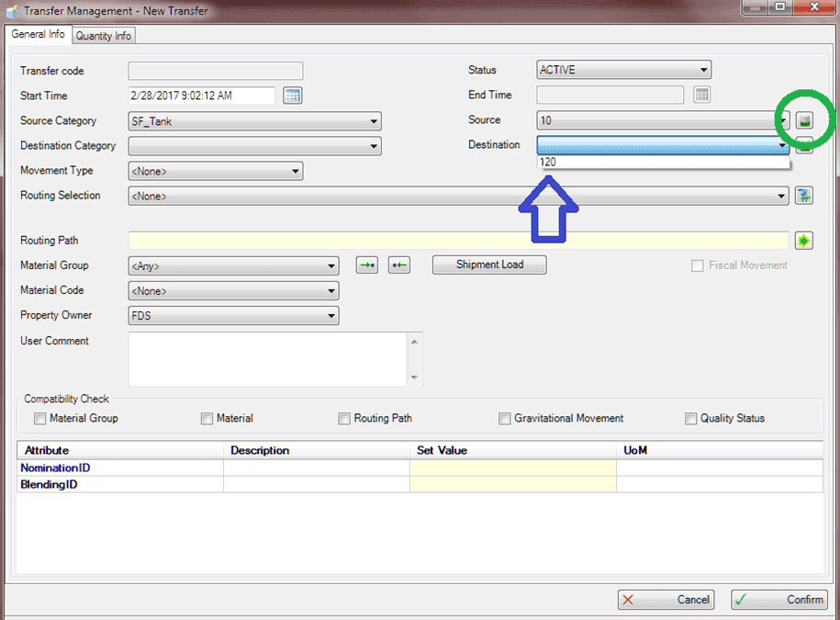The height and width of the screenshot is (620, 840).
Task: Click the Destination detail icon below Source
Action: point(803,145)
